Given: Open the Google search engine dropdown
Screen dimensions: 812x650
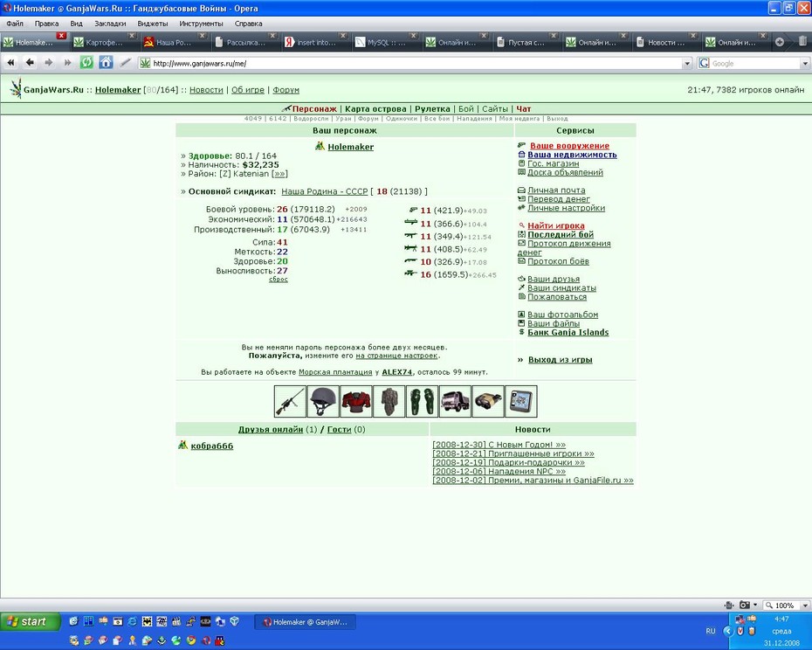Looking at the screenshot, I should tap(805, 63).
